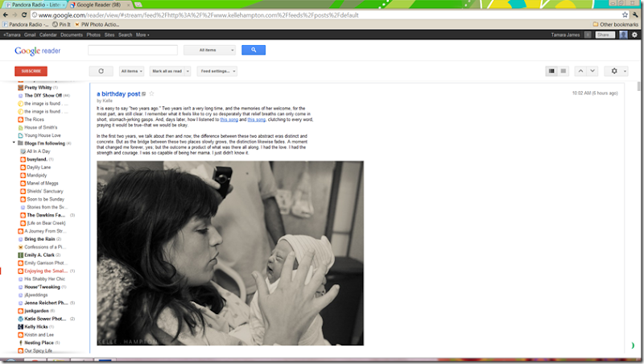Click the browser back arrow

[x=6, y=14]
